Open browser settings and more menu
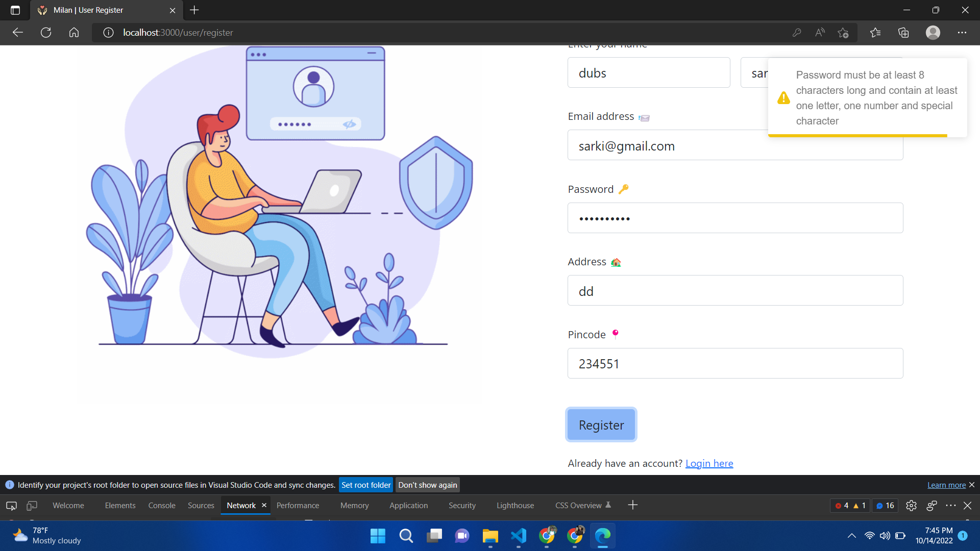Viewport: 980px width, 551px height. click(x=962, y=33)
